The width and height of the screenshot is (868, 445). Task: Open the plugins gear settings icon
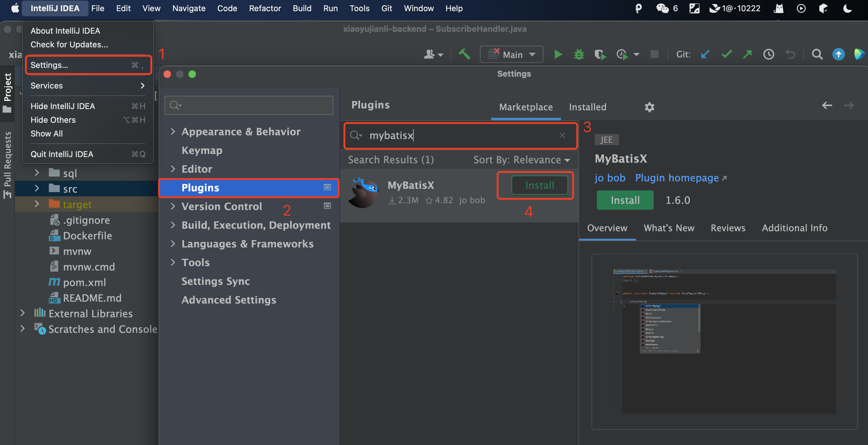[x=649, y=107]
